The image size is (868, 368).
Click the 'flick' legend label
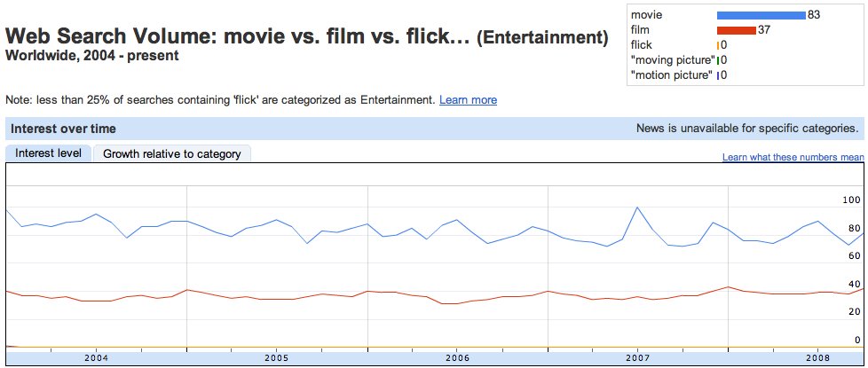click(642, 45)
